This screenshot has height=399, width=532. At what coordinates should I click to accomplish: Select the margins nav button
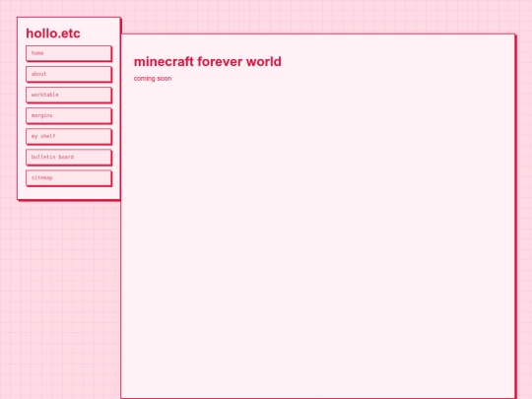point(69,115)
